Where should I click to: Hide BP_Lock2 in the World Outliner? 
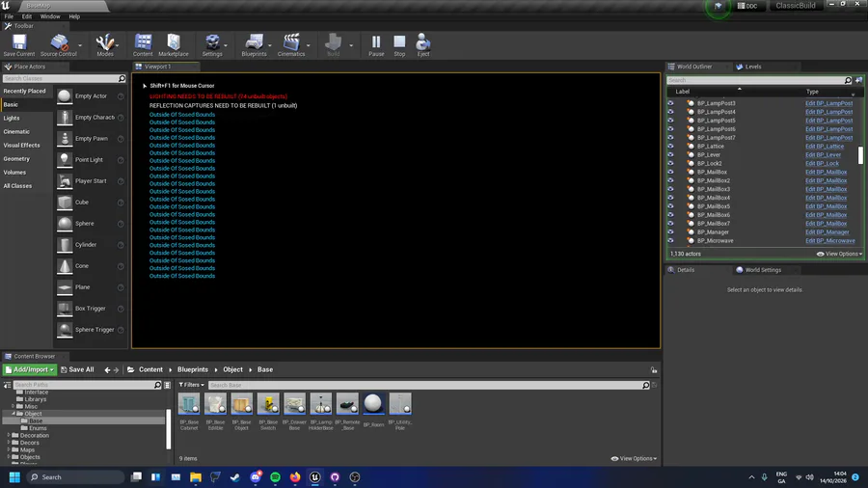[x=670, y=163]
